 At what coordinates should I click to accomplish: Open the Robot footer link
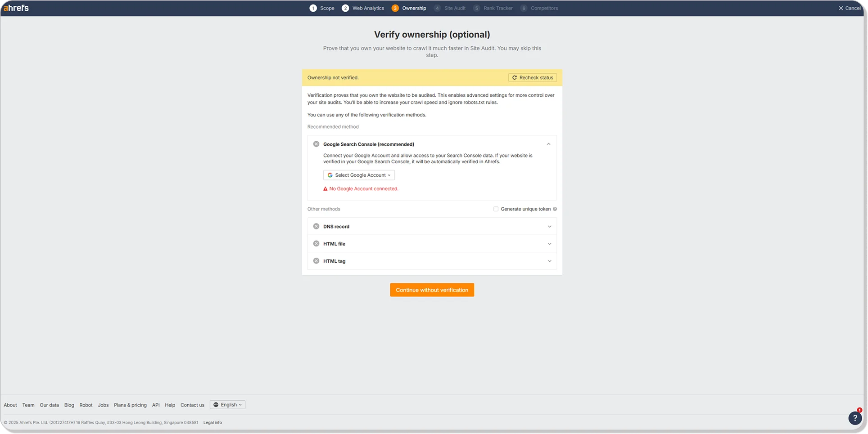click(86, 405)
